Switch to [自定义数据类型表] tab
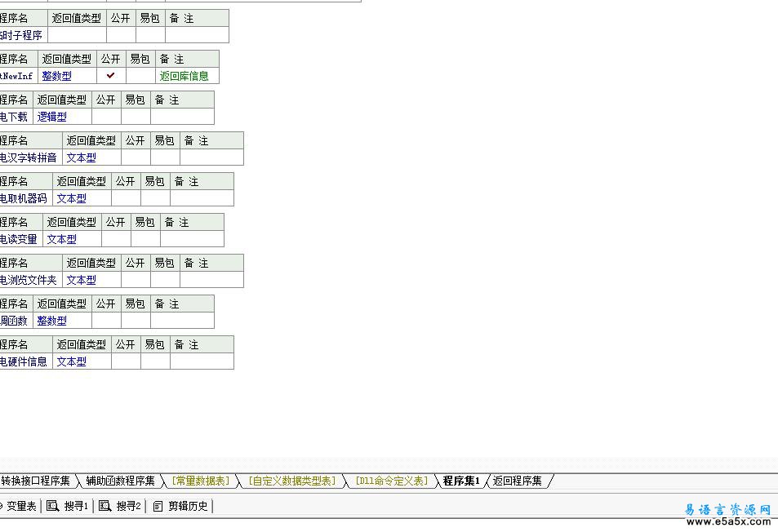Image resolution: width=778 pixels, height=532 pixels. click(x=291, y=481)
